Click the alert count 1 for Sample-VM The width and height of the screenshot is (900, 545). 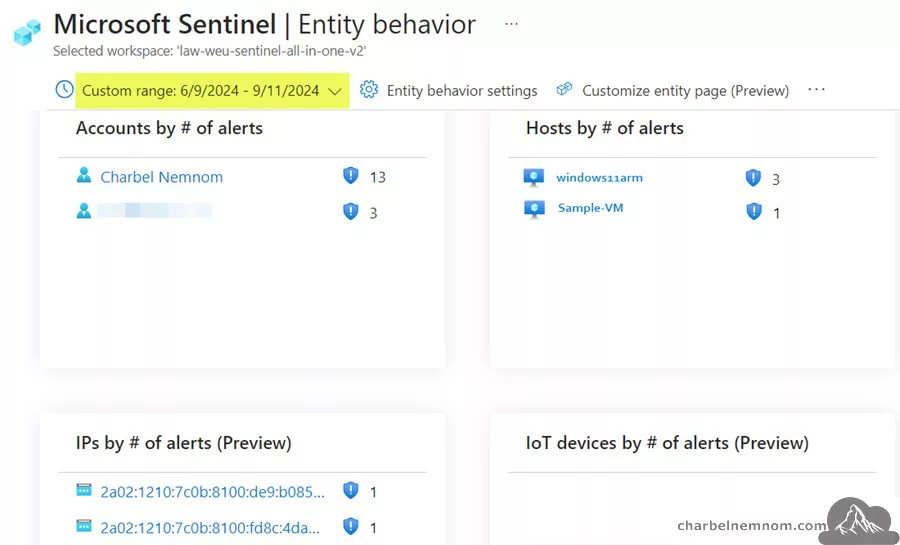pos(777,213)
